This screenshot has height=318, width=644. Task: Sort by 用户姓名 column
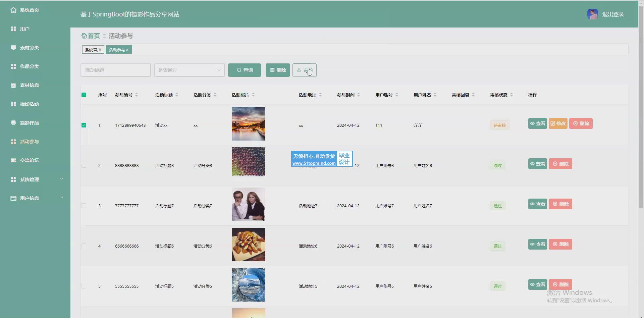[435, 95]
